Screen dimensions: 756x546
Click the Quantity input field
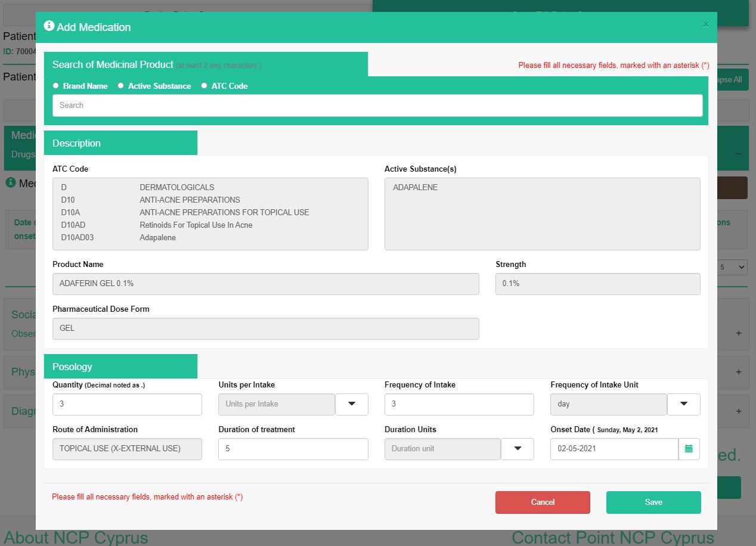coord(127,404)
